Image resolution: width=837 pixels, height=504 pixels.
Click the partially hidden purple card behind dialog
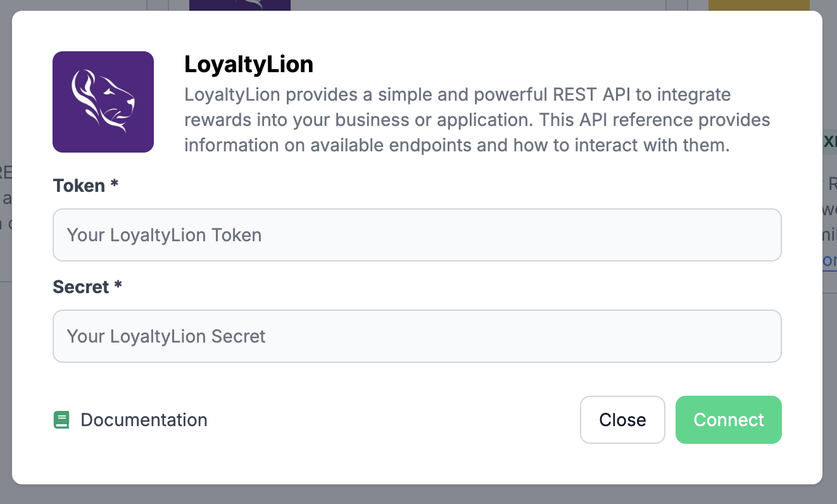tap(239, 4)
